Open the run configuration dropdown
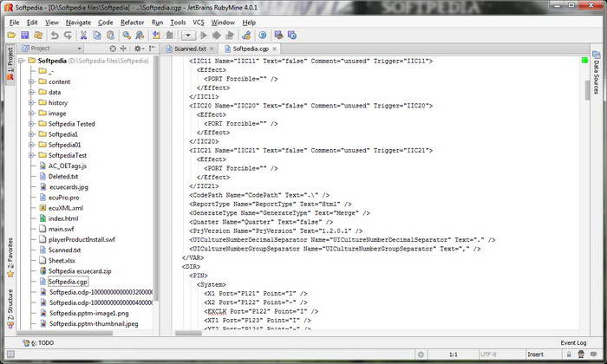 [x=188, y=36]
